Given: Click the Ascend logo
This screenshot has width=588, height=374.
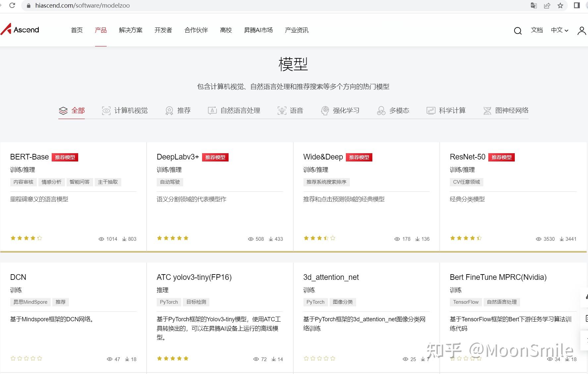Looking at the screenshot, I should [x=20, y=30].
